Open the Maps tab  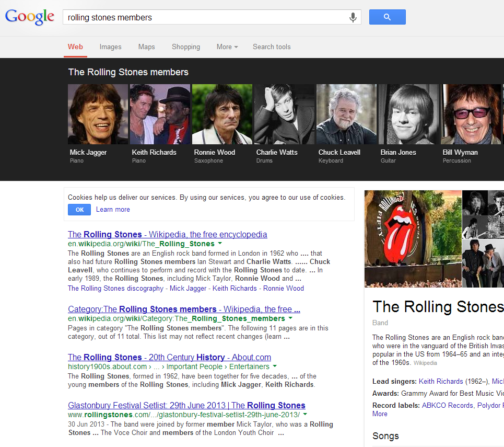tap(147, 47)
